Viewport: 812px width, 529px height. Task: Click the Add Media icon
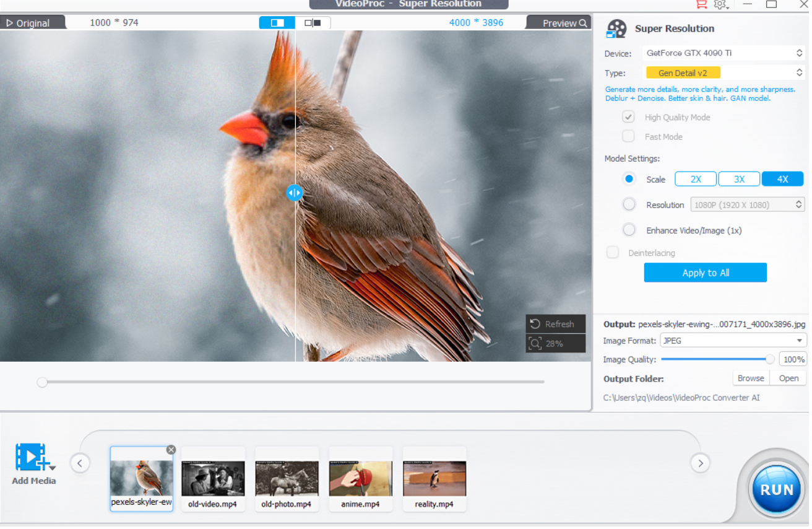(33, 457)
